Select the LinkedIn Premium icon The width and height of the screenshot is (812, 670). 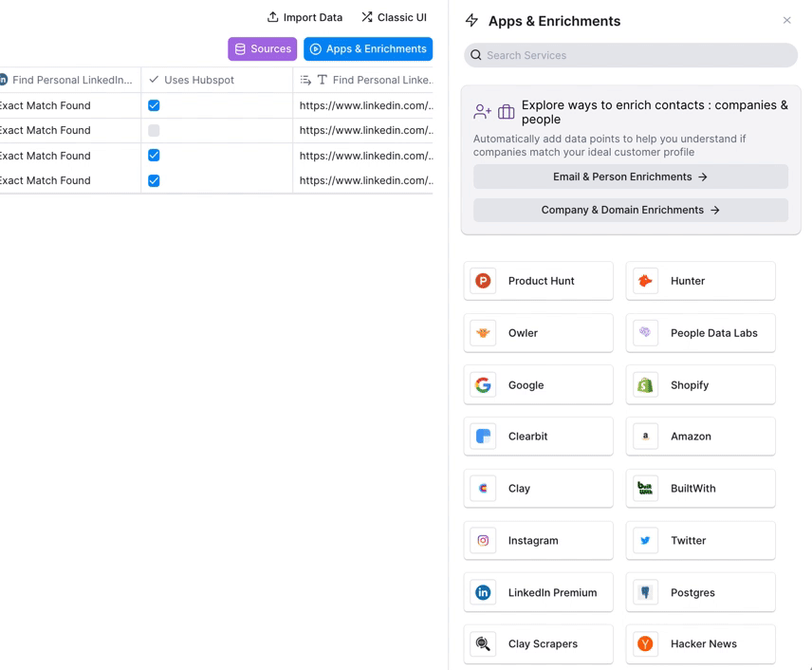pos(483,592)
